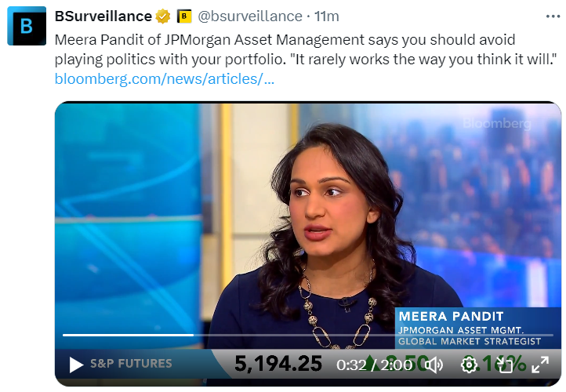Mute the video using the speaker icon
Viewport: 566px width, 392px height.
[434, 365]
